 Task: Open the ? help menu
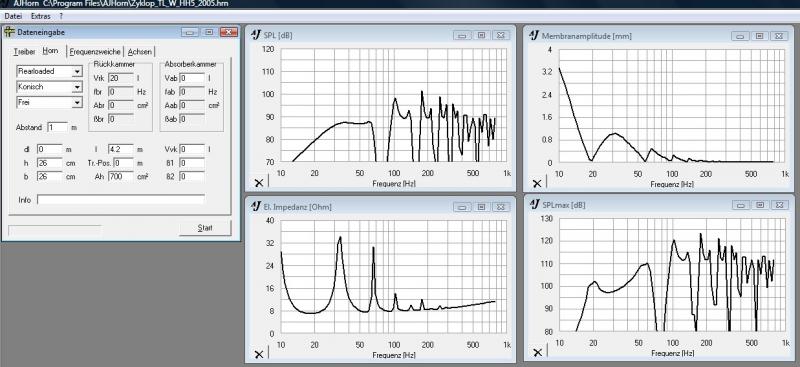61,16
